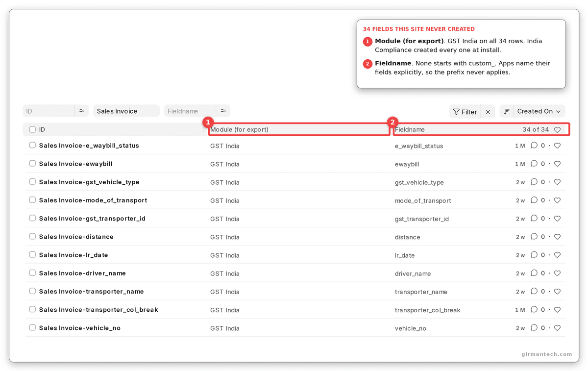
Task: Open comments on the e_waybill_status row
Action: coord(534,146)
